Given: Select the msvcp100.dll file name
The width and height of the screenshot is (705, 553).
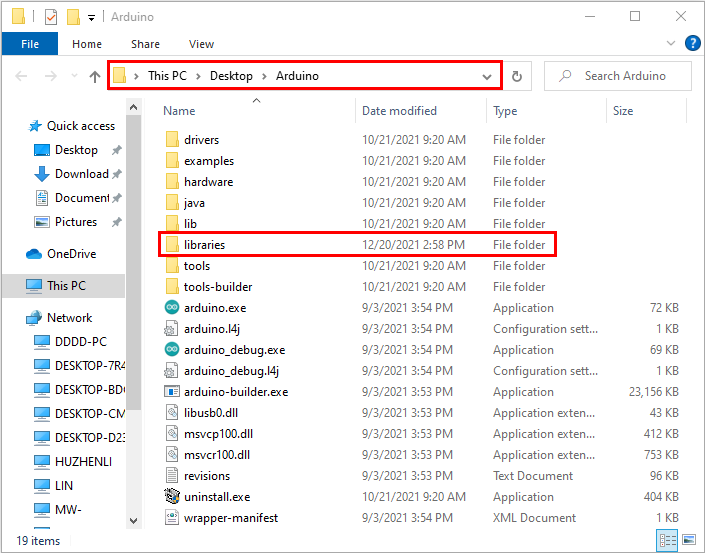Looking at the screenshot, I should [219, 434].
